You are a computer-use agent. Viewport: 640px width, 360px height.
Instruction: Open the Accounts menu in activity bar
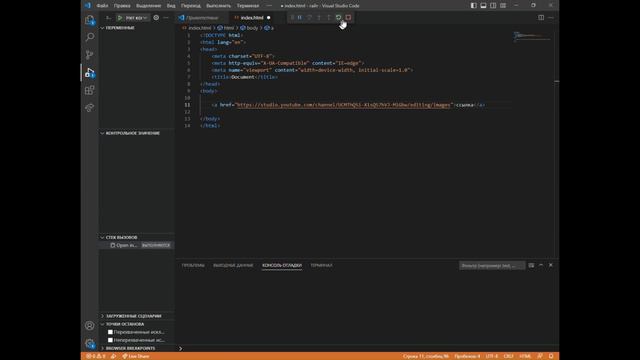(89, 326)
